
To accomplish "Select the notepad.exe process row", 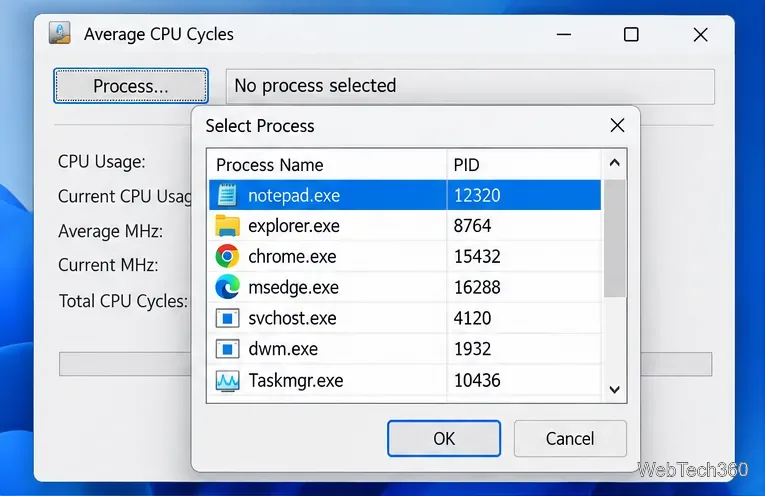I will click(405, 195).
